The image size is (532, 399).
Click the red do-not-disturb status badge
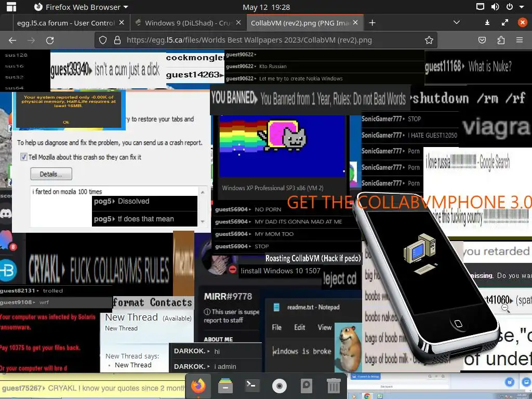point(232,270)
